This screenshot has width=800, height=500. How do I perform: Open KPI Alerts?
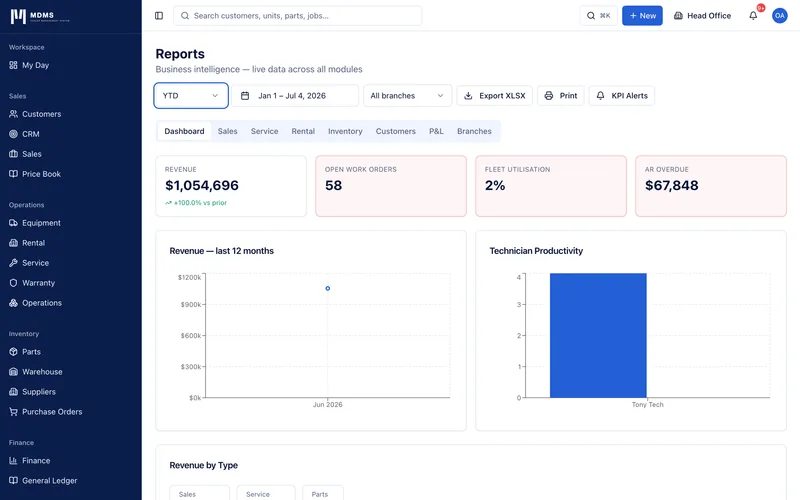[x=621, y=95]
